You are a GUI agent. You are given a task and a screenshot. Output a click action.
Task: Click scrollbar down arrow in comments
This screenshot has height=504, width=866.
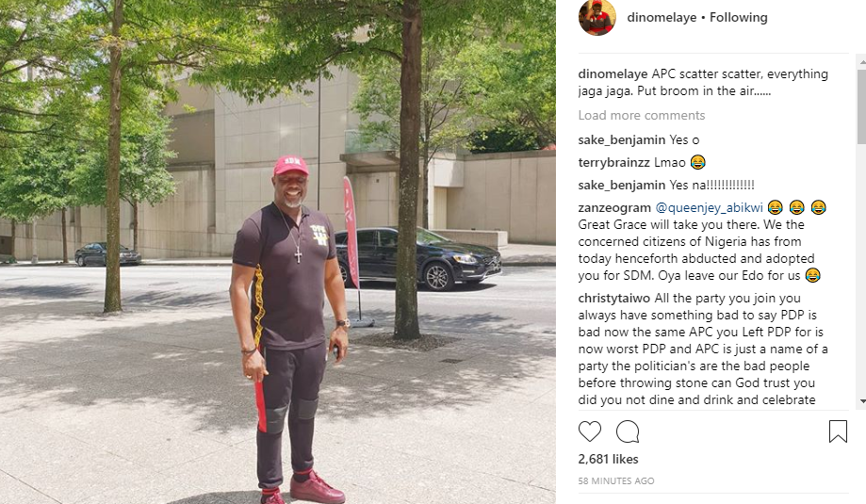pyautogui.click(x=862, y=401)
